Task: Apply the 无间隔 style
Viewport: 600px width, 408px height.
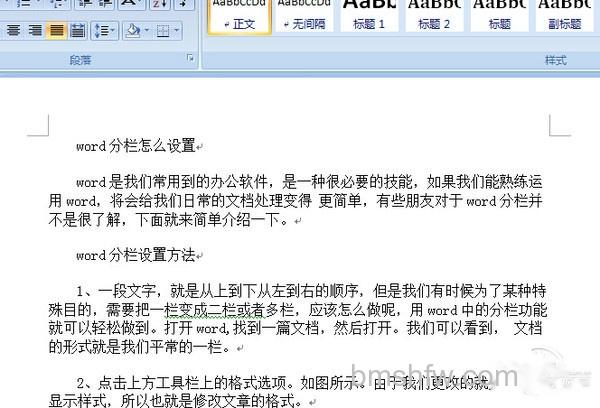Action: 305,16
